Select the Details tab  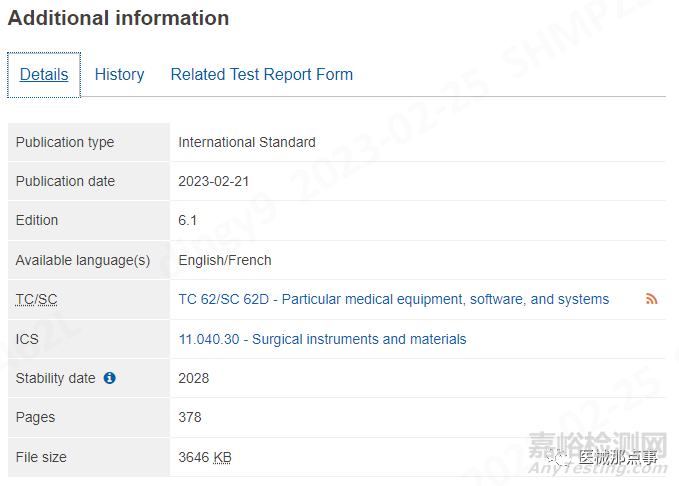(x=44, y=75)
